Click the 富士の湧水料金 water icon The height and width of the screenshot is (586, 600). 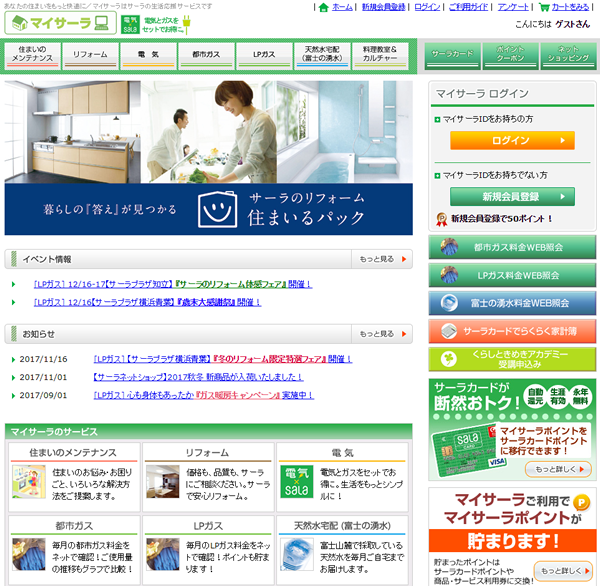tap(449, 303)
